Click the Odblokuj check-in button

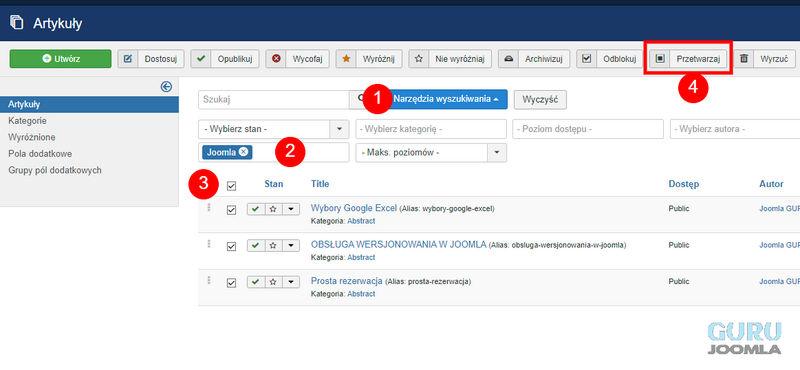tap(609, 59)
